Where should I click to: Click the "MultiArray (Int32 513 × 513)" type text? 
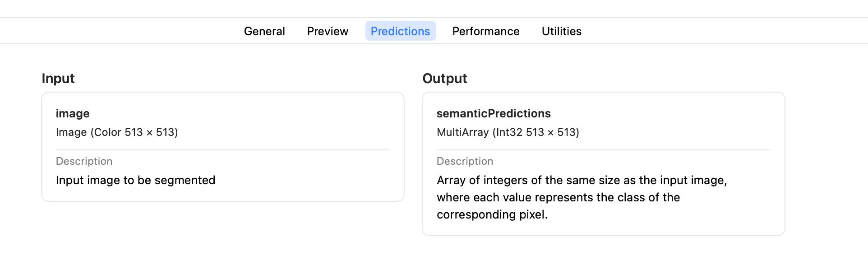(508, 132)
